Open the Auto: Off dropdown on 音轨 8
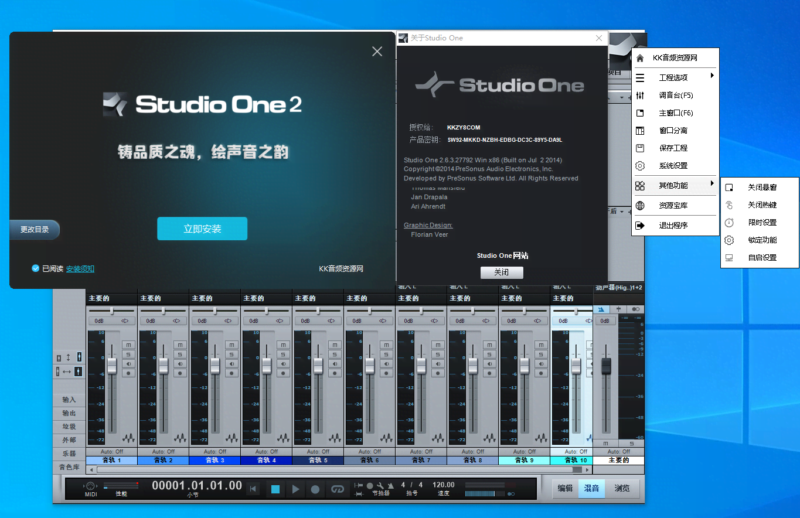Screen dimensions: 800x518 472,452
